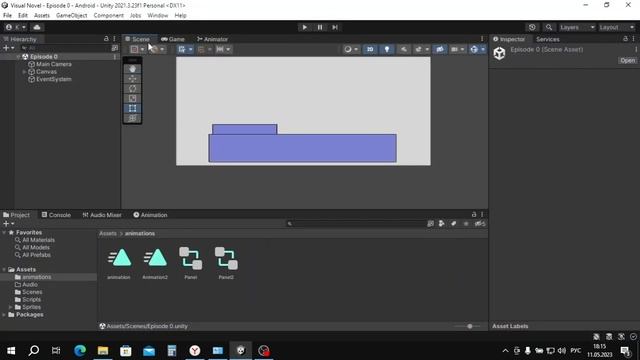Expand the Sprites folder
The width and height of the screenshot is (640, 360).
coord(11,307)
